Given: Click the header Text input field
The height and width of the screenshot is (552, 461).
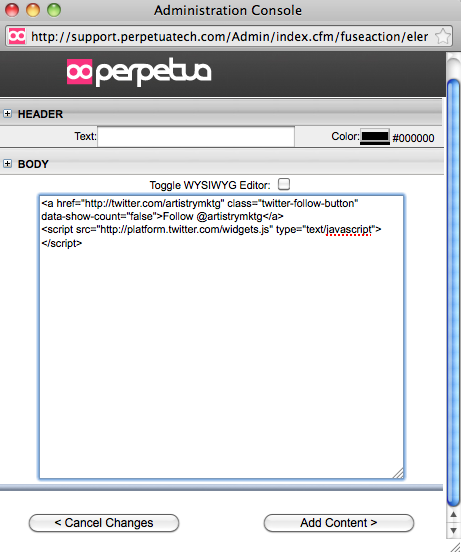Looking at the screenshot, I should (196, 137).
